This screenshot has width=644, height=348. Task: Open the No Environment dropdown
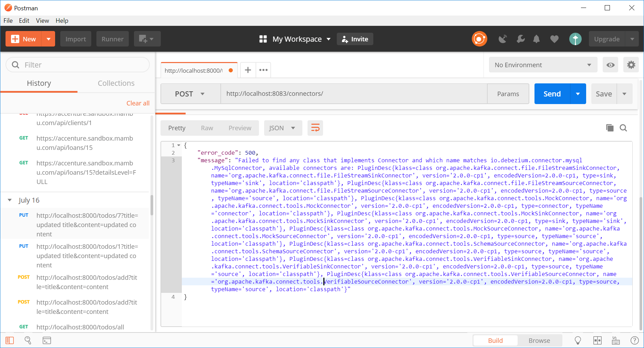point(543,65)
